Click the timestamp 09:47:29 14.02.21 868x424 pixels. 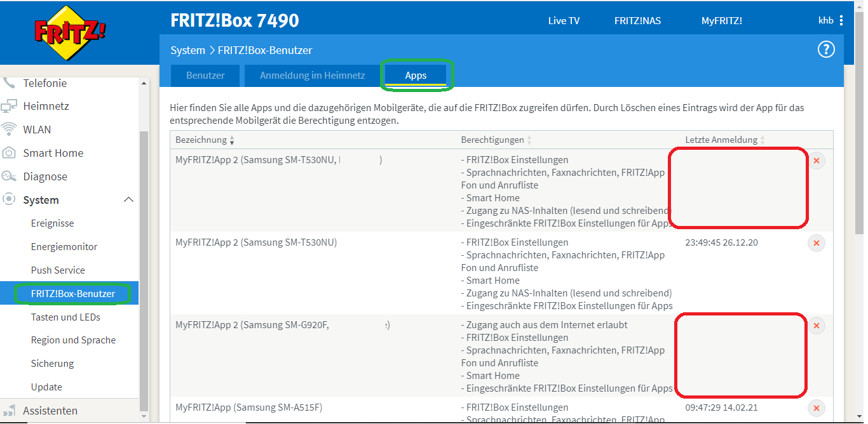(x=721, y=407)
